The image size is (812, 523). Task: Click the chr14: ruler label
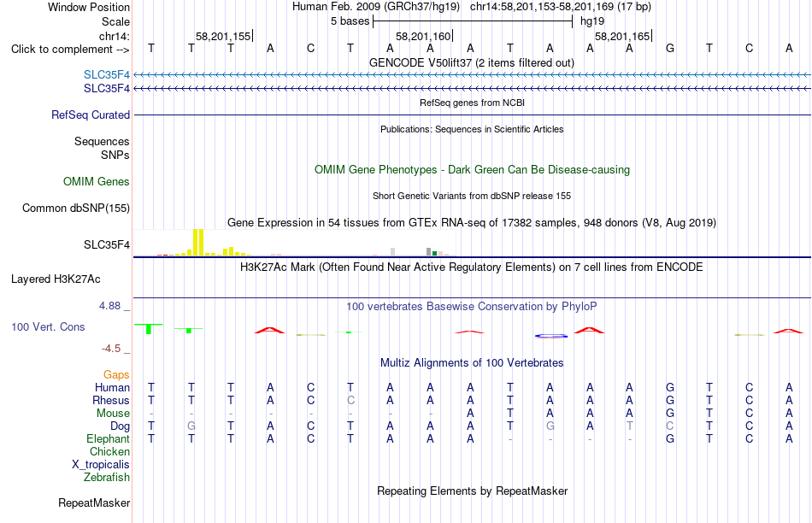click(115, 36)
